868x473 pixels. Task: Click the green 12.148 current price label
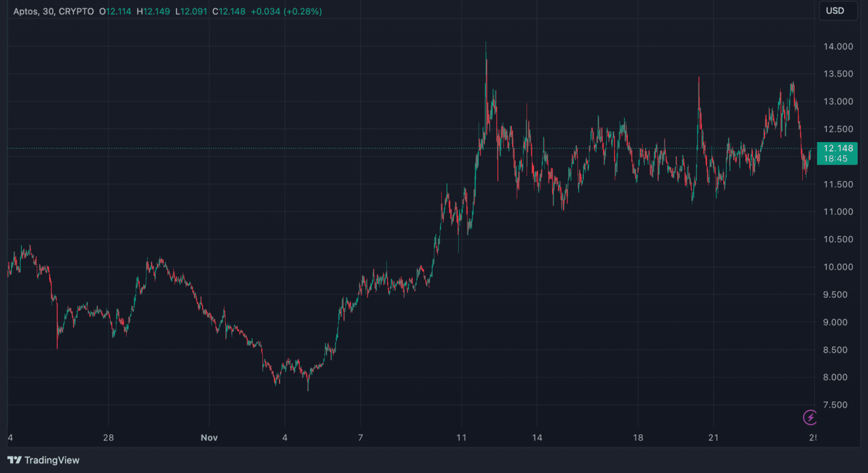[x=837, y=149]
